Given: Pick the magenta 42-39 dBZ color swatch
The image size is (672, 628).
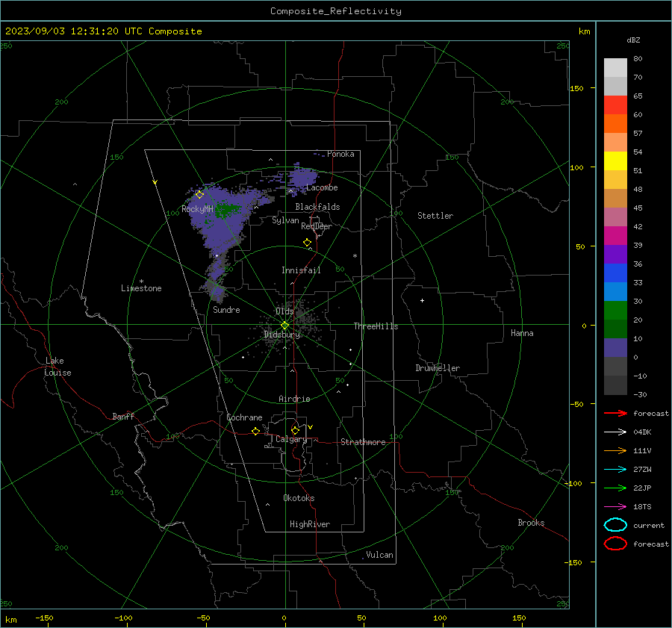Looking at the screenshot, I should click(x=615, y=236).
